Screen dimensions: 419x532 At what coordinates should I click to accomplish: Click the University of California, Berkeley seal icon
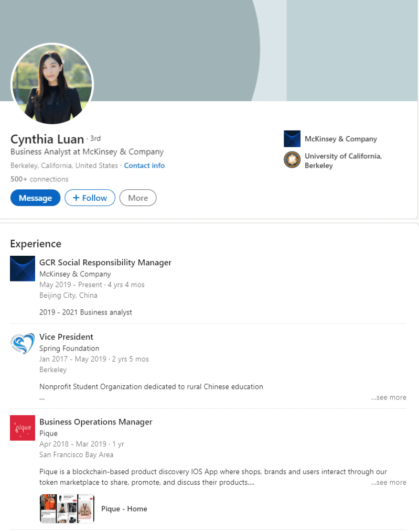coord(292,160)
